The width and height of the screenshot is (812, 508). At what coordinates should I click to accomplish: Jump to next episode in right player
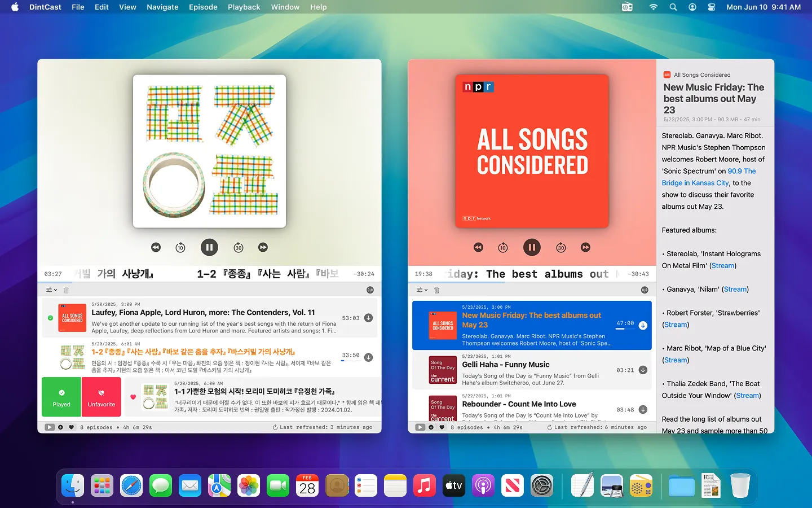[x=586, y=247]
